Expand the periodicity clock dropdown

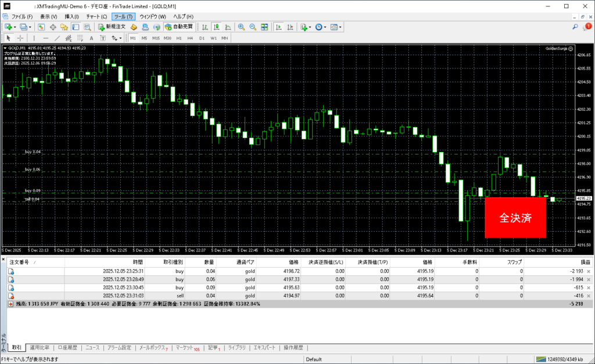(x=325, y=27)
